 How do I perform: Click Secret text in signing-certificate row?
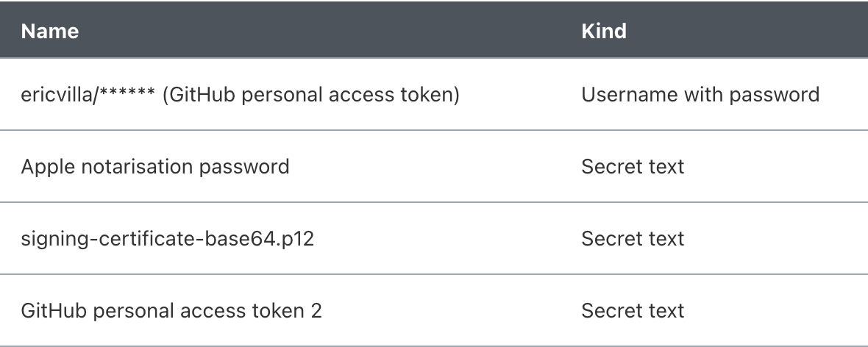(x=633, y=238)
